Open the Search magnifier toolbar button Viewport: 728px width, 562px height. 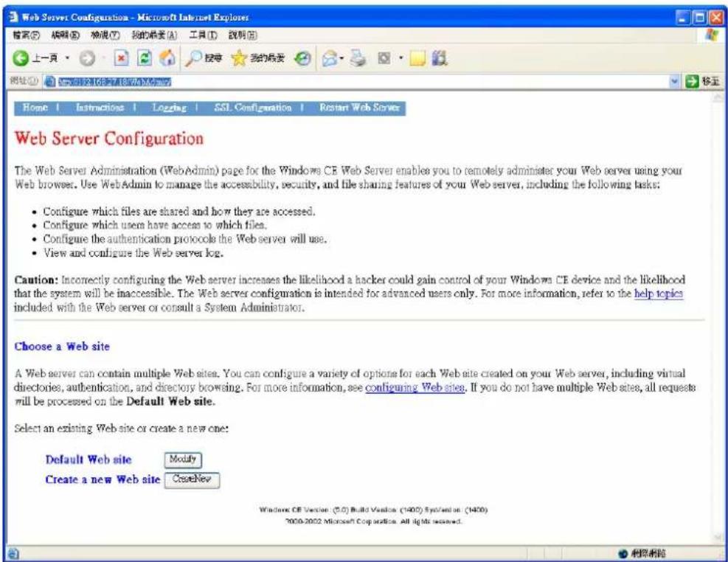204,58
